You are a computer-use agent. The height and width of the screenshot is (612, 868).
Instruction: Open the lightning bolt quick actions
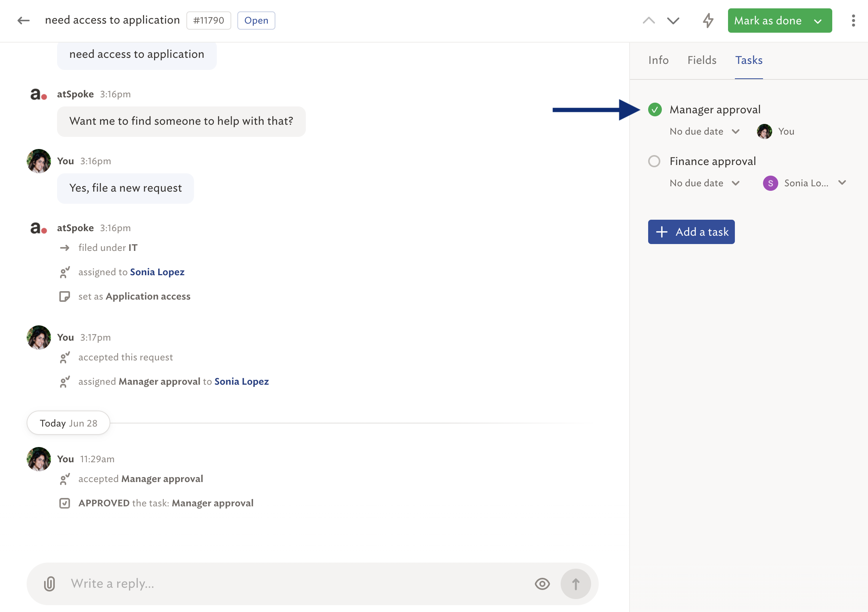tap(708, 21)
